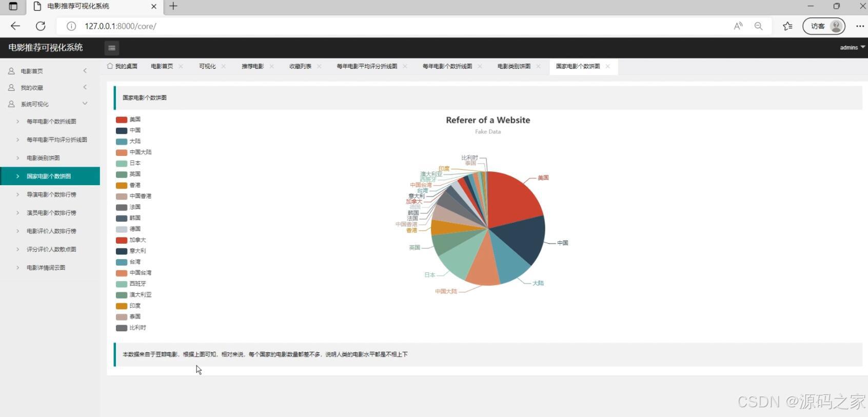Close the 电影推荐可视化系统 browser tab
This screenshot has height=417, width=868.
click(153, 6)
